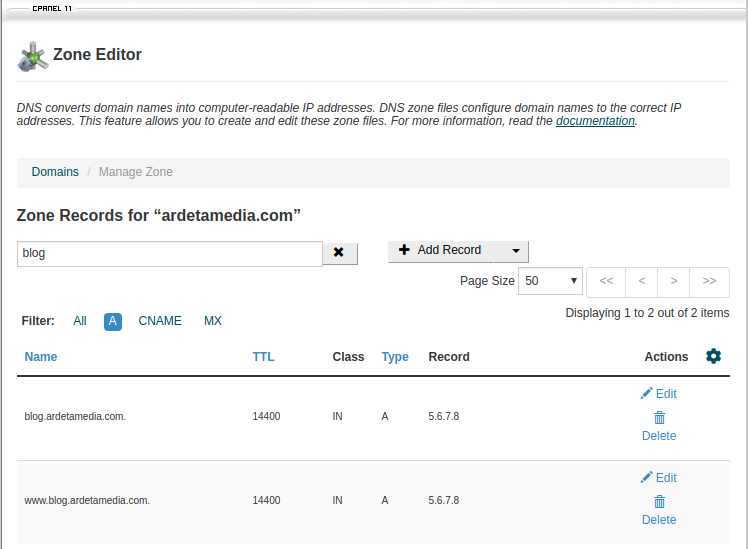Screen dimensions: 748x549
Task: Click 14400 TTL of www.blog.ardetamedia.com.
Action: point(266,500)
